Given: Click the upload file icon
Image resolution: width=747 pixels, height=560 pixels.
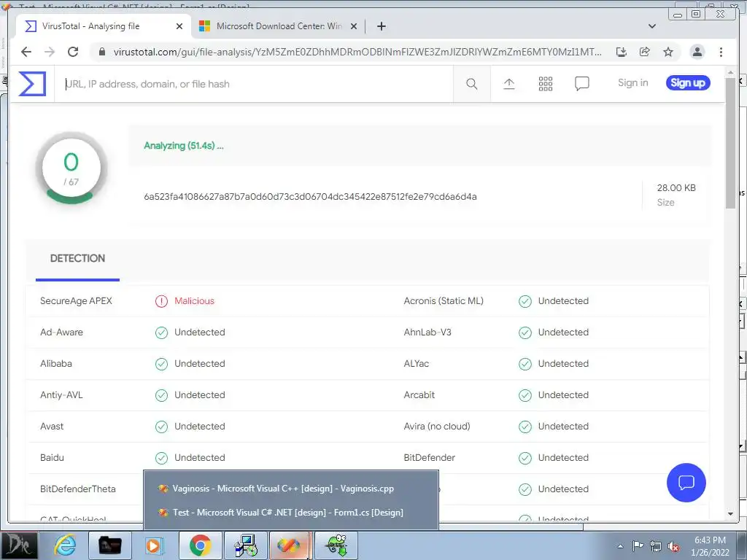Looking at the screenshot, I should pos(508,84).
